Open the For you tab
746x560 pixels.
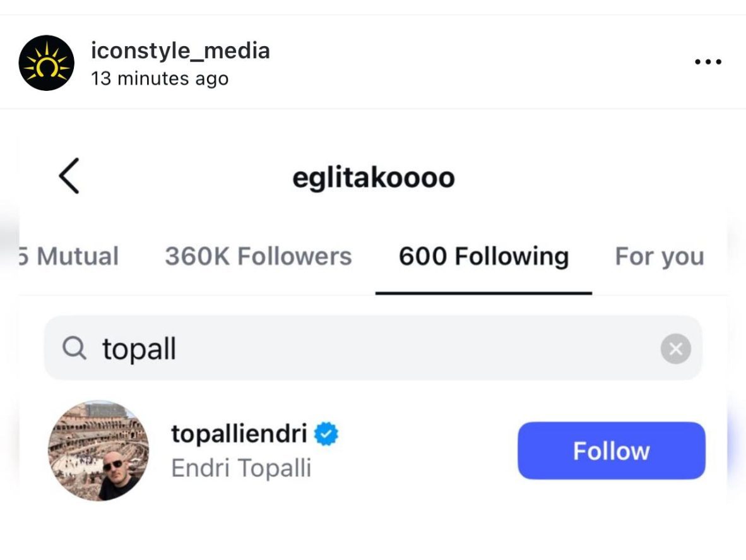[659, 256]
